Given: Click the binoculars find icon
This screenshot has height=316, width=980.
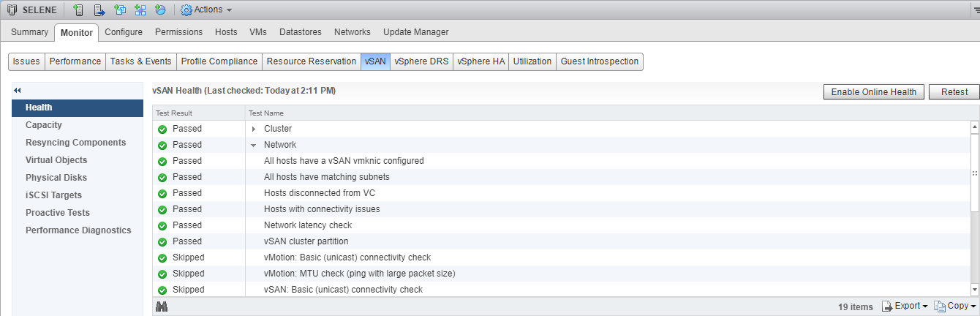Looking at the screenshot, I should click(x=162, y=306).
